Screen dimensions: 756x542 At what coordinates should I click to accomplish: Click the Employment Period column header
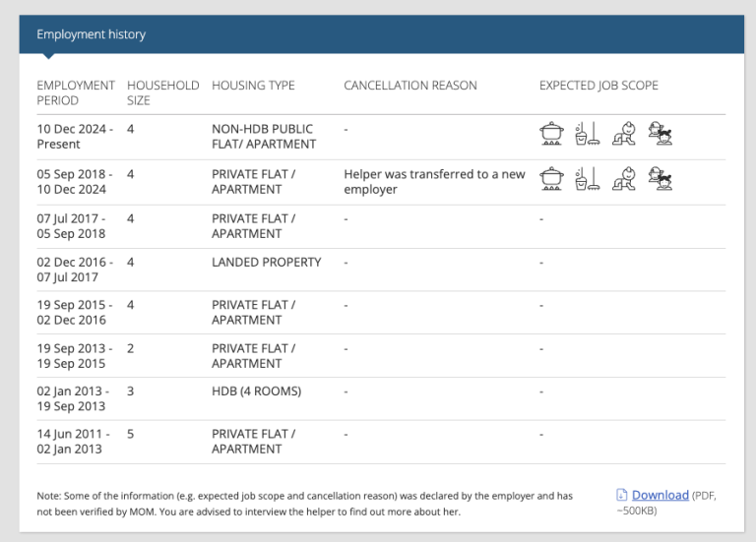point(76,92)
